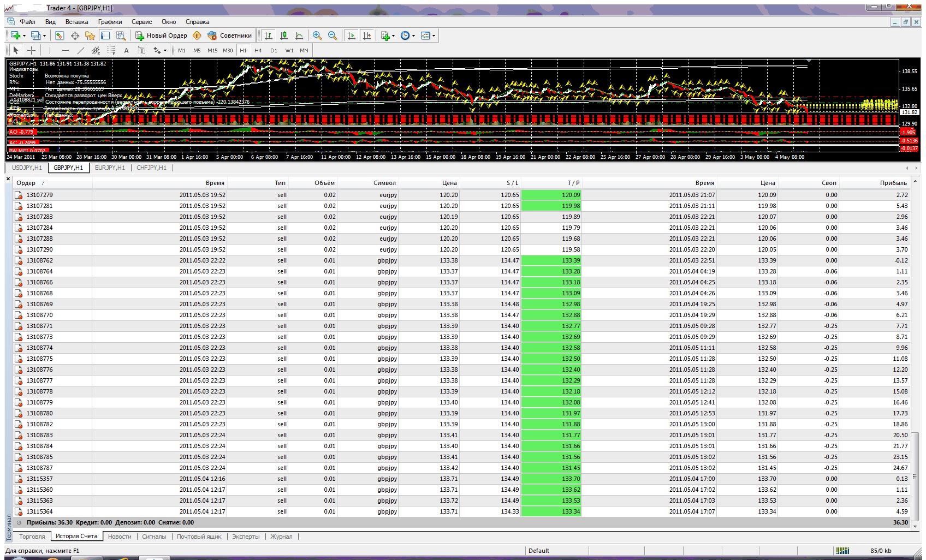Image resolution: width=926 pixels, height=560 pixels.
Task: Sort history by the Прибыль column header
Action: 874,183
